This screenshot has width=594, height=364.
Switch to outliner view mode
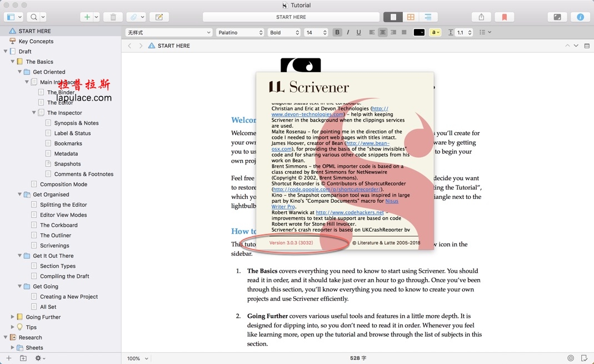(x=428, y=17)
